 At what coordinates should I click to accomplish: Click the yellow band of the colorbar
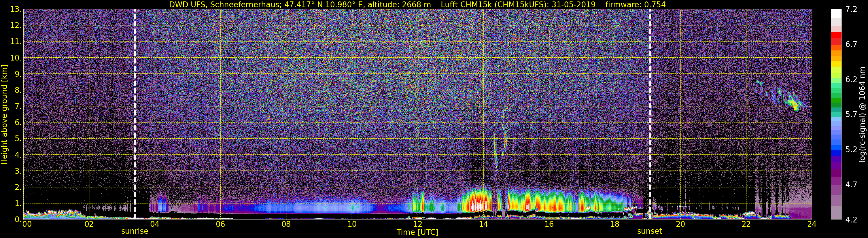coord(836,65)
